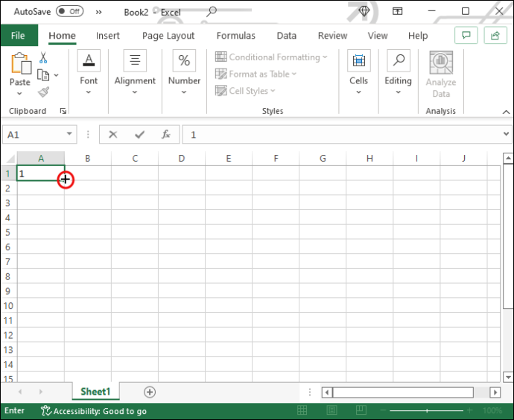
Task: Open the Clipboard dialog launcher
Action: pyautogui.click(x=63, y=111)
